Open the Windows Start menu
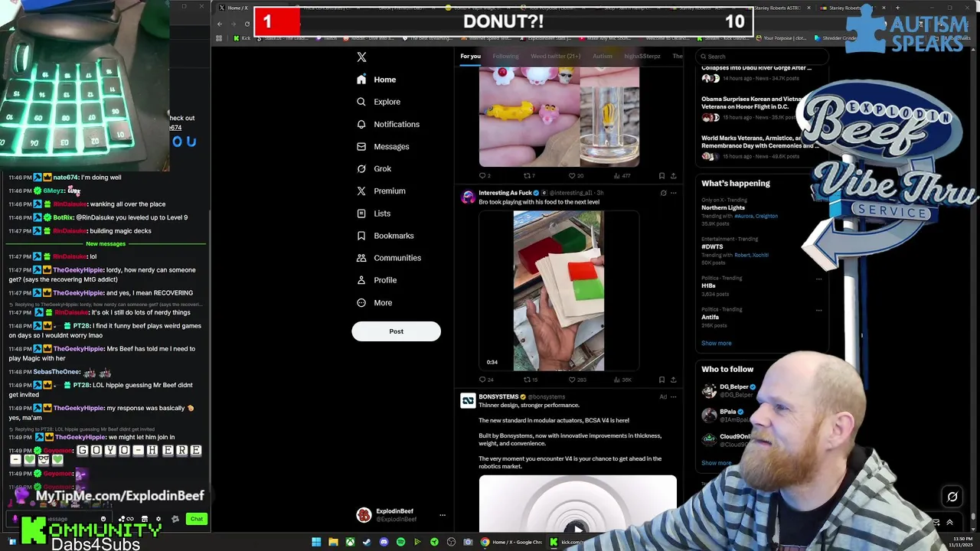 tap(316, 542)
